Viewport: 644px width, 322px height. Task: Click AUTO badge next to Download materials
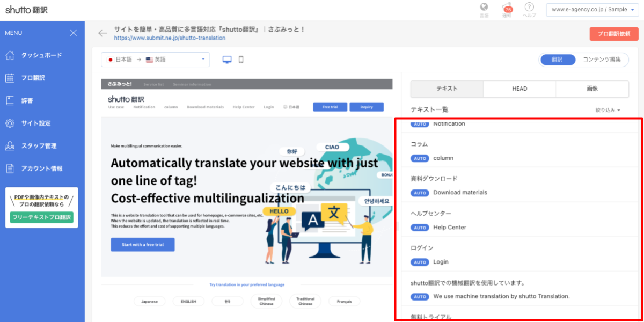420,193
